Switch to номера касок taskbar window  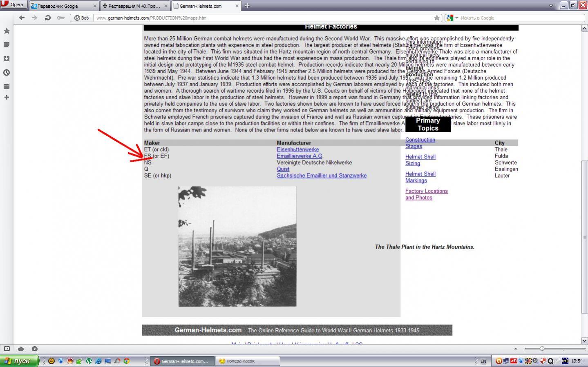248,361
